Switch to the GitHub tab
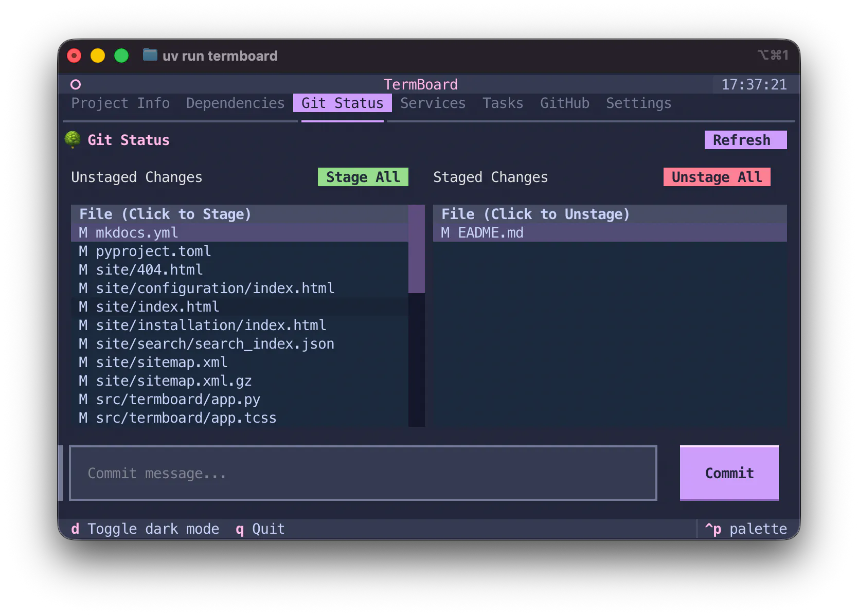This screenshot has width=858, height=616. click(565, 103)
